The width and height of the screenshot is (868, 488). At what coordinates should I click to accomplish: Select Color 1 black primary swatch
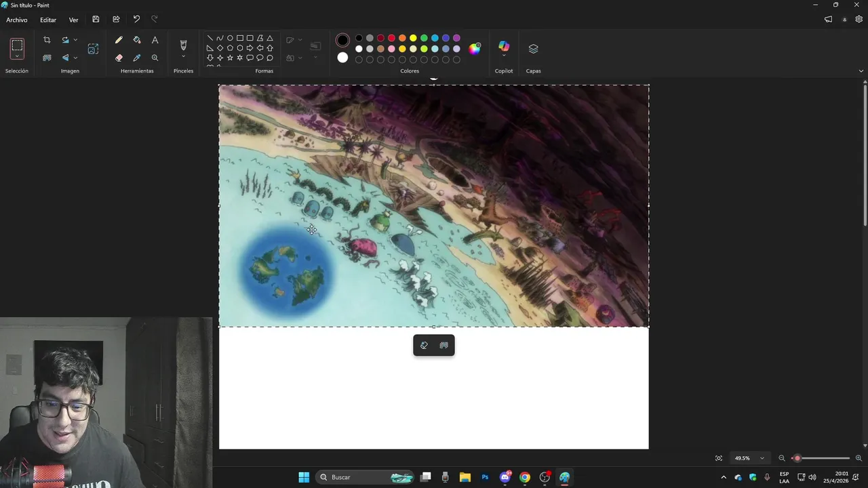coord(342,40)
